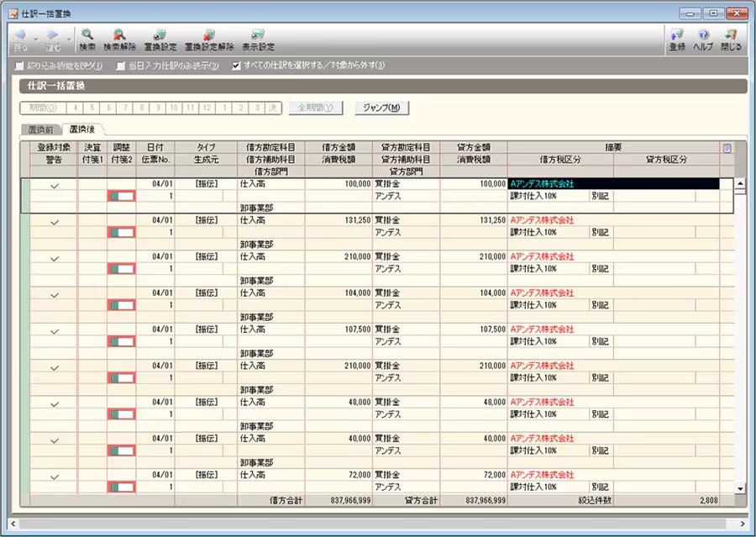Click 貸方金額 cell showing 40,000

(474, 438)
